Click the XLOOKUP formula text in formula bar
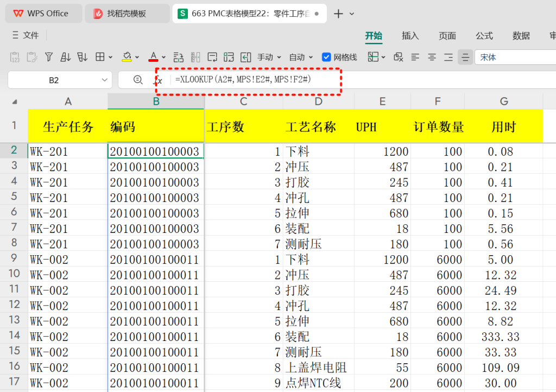Viewport: 556px width, 392px height. point(243,79)
